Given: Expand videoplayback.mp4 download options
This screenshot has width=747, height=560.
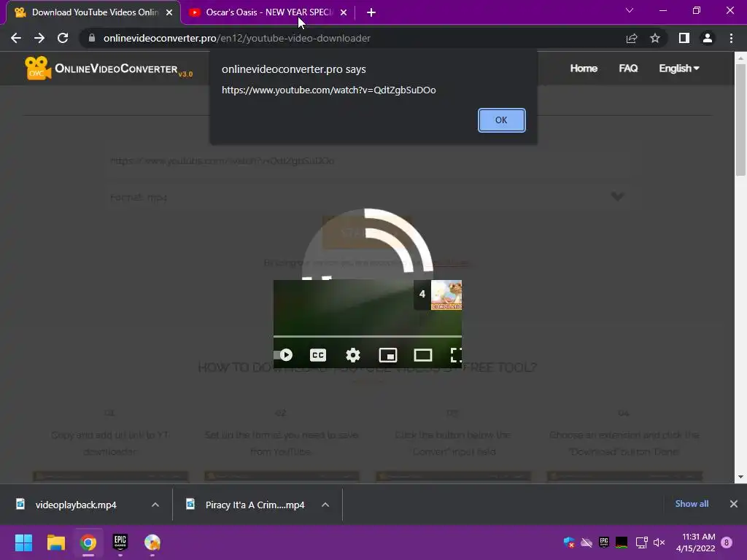Looking at the screenshot, I should [155, 505].
